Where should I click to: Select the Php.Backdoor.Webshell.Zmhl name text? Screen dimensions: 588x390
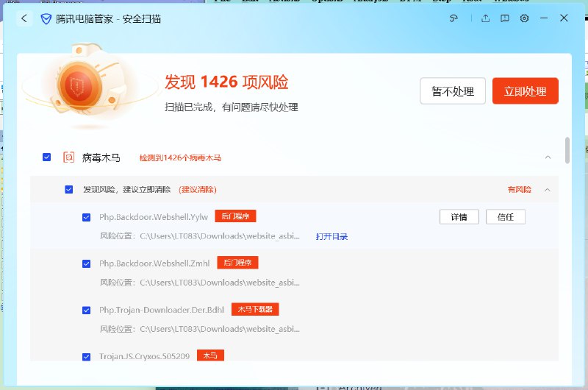pyautogui.click(x=154, y=263)
